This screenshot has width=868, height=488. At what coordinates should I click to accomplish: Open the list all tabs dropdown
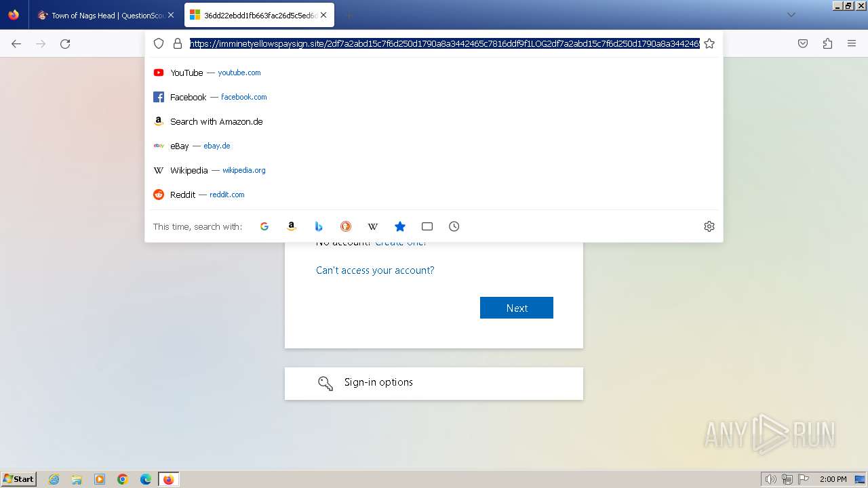click(x=791, y=15)
